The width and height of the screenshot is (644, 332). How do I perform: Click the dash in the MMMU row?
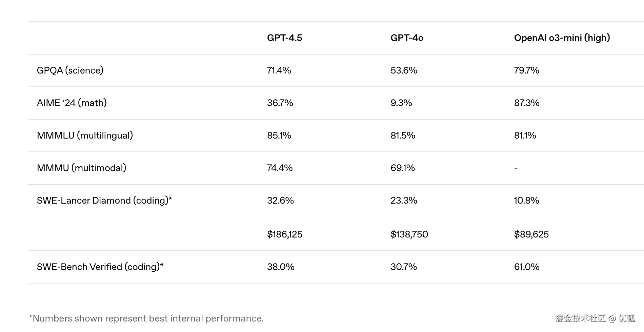(516, 168)
